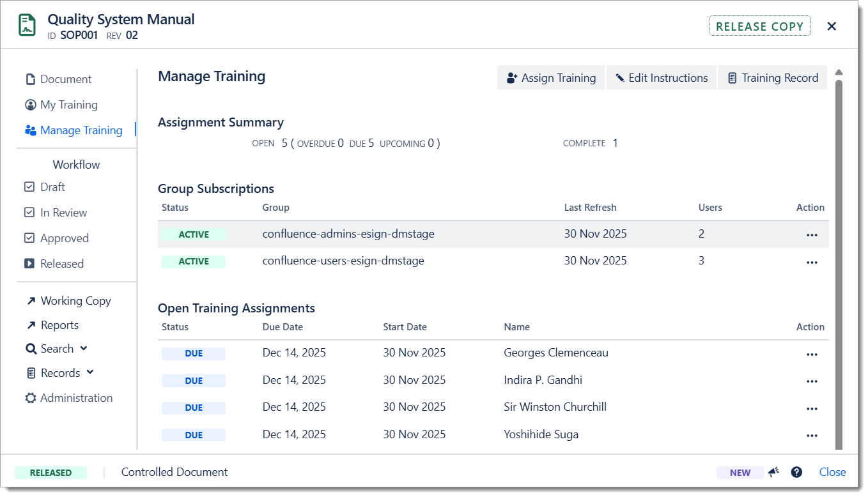Open the help question mark icon

(x=796, y=472)
